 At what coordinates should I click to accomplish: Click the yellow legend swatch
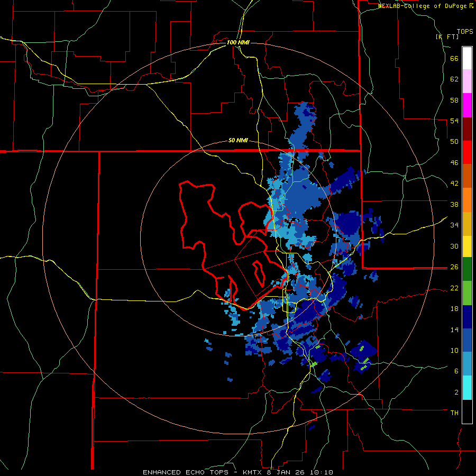[x=467, y=246]
